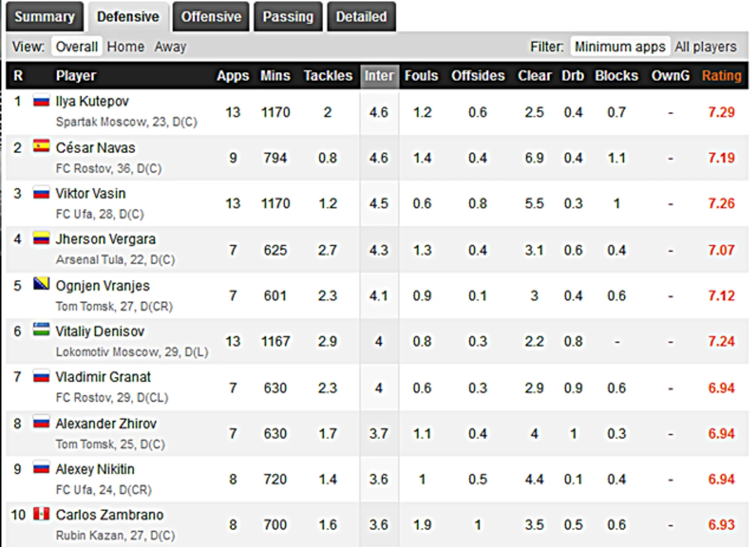756x547 pixels.
Task: Switch to the Defensive tab
Action: coord(128,17)
